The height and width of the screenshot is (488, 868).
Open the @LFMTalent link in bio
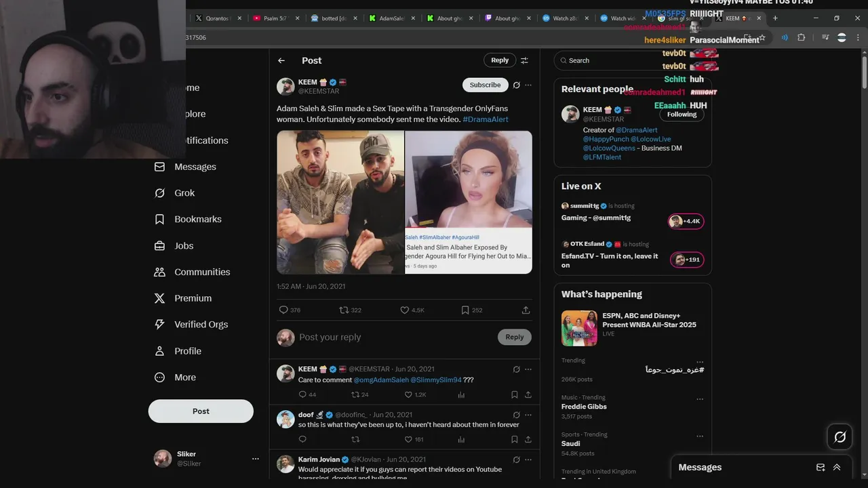tap(602, 157)
